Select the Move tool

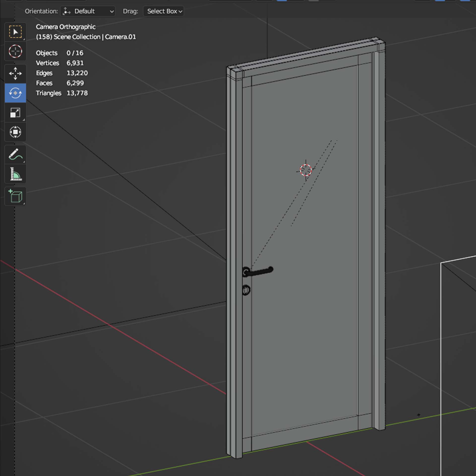[x=15, y=73]
